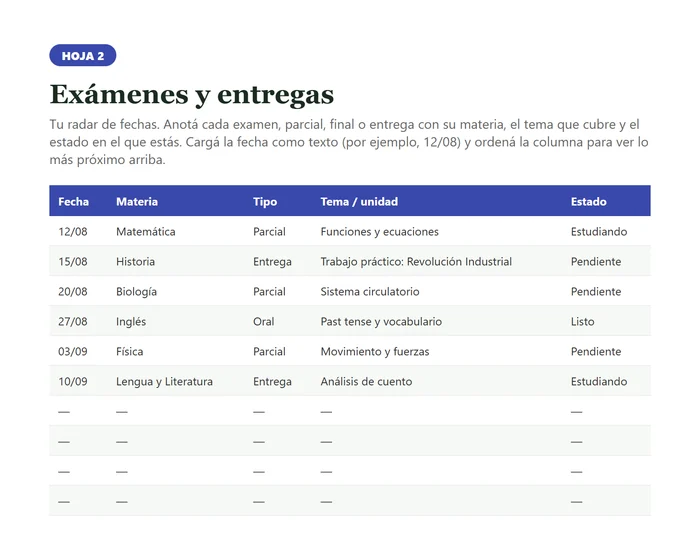Click the Oral type cell
The image size is (700, 560).
263,321
